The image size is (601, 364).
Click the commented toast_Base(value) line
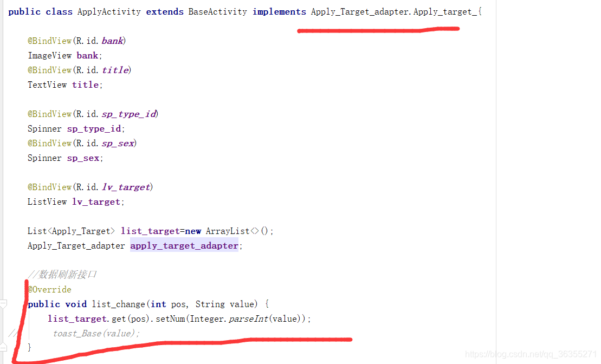coord(96,333)
